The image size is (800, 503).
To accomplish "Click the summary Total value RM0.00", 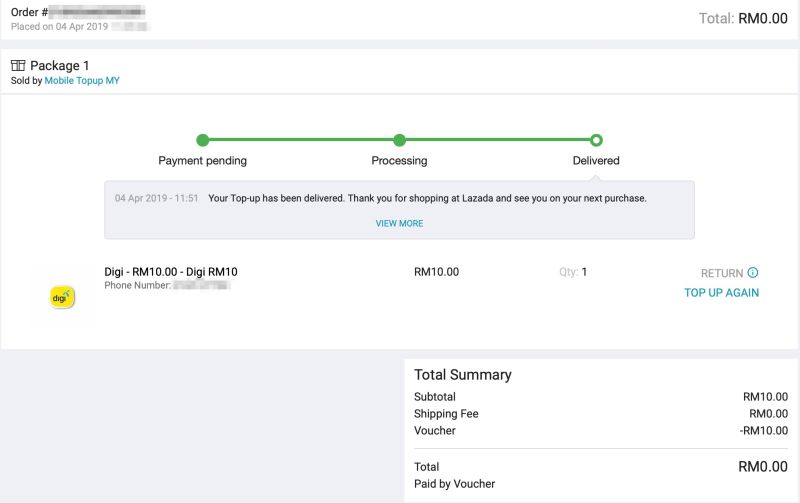I will 763,467.
